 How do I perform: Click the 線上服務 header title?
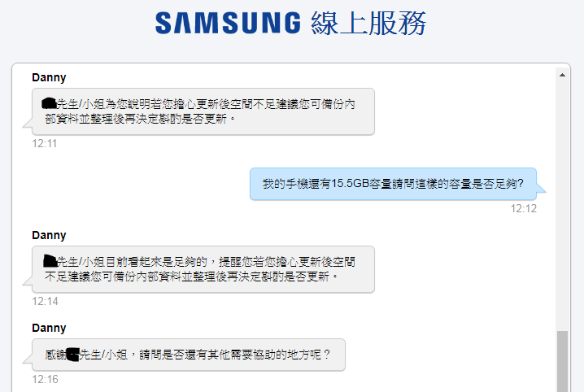[x=368, y=23]
